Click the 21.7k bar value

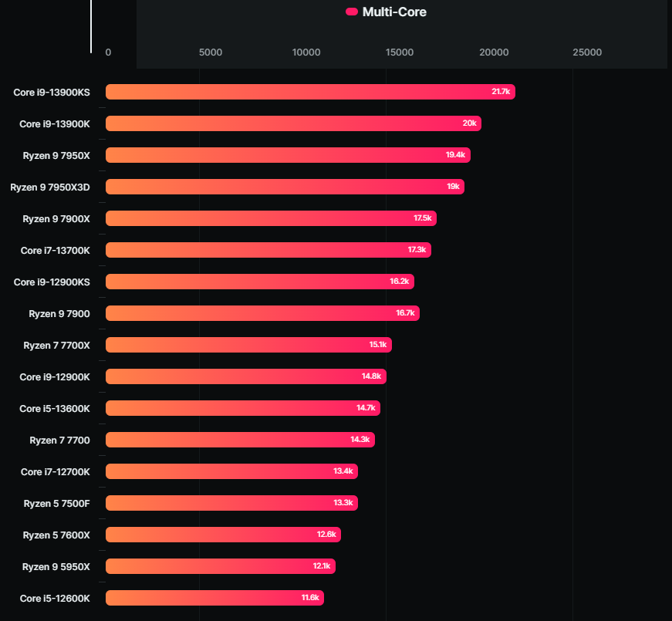pyautogui.click(x=501, y=92)
